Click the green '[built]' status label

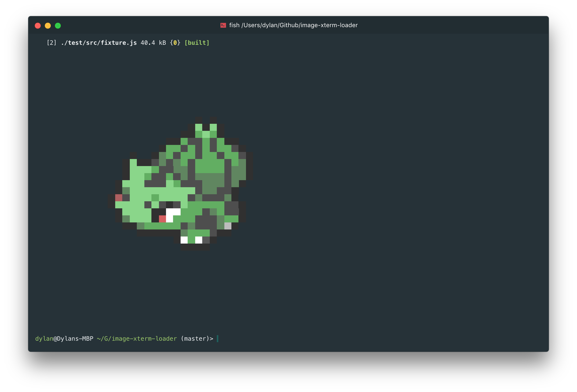197,43
